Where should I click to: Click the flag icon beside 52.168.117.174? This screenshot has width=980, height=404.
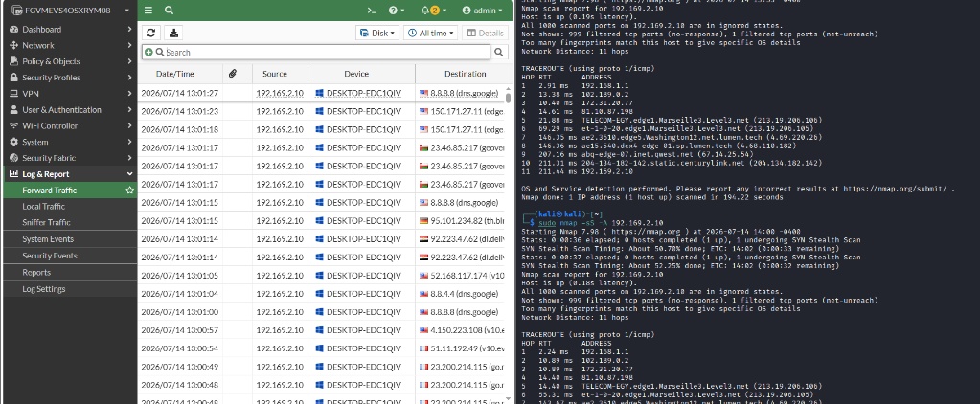tap(423, 276)
